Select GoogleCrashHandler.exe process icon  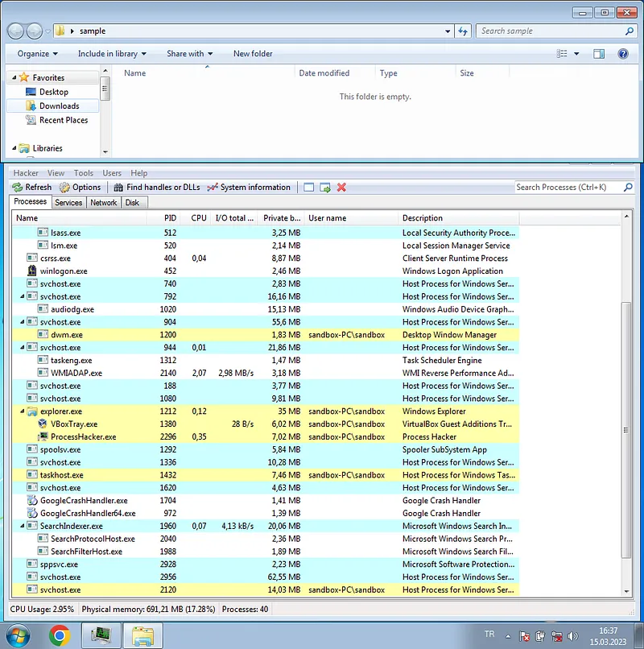32,500
